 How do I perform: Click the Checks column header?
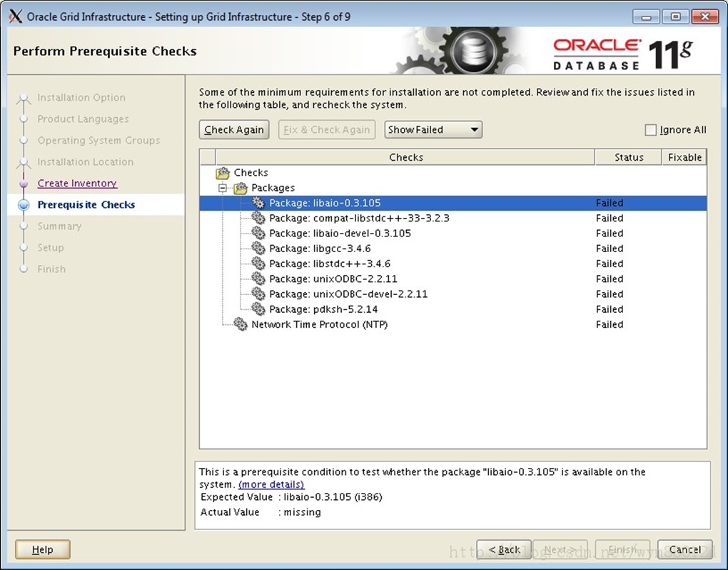[405, 157]
